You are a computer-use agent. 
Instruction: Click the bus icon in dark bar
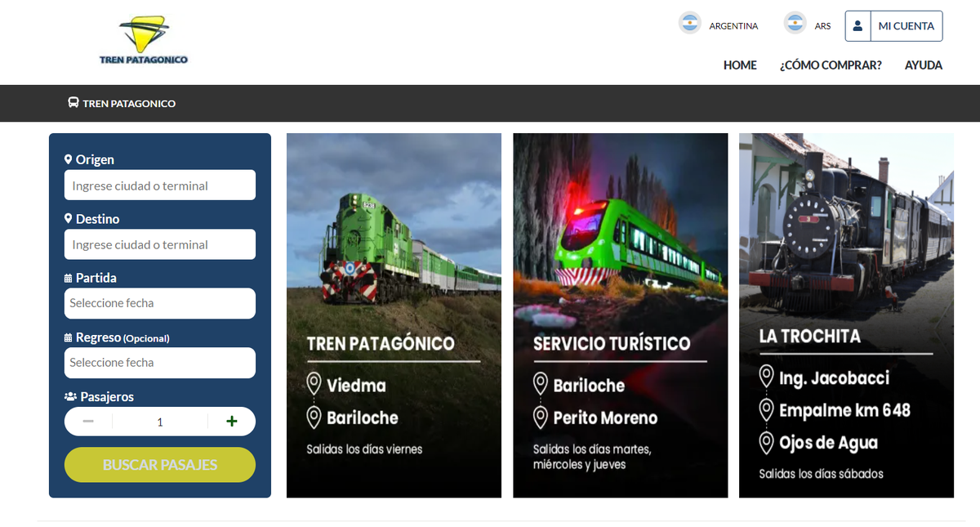pos(73,103)
